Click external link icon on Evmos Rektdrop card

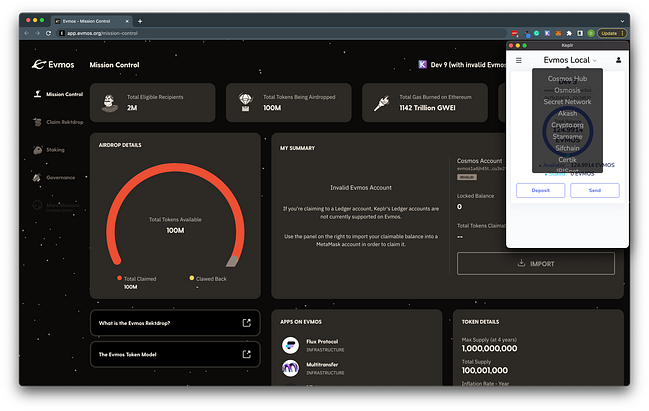[x=247, y=323]
